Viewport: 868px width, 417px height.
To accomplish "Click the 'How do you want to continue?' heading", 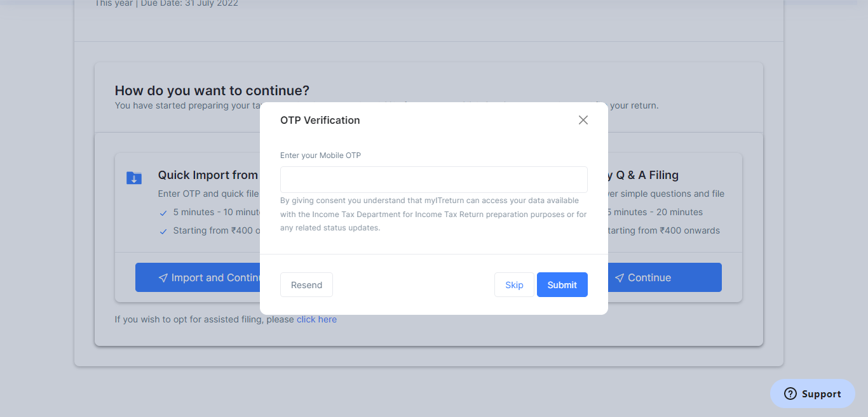I will click(x=212, y=91).
